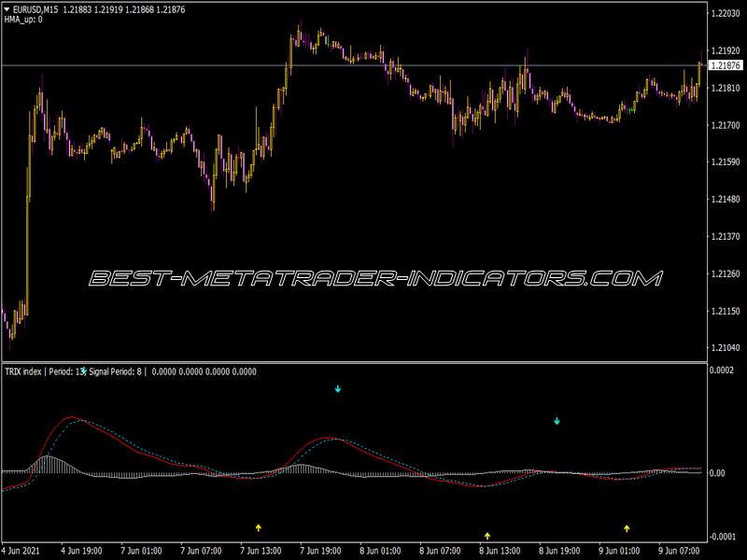The width and height of the screenshot is (747, 560).
Task: Click the 7 Jun 07:00 time label
Action: click(201, 551)
